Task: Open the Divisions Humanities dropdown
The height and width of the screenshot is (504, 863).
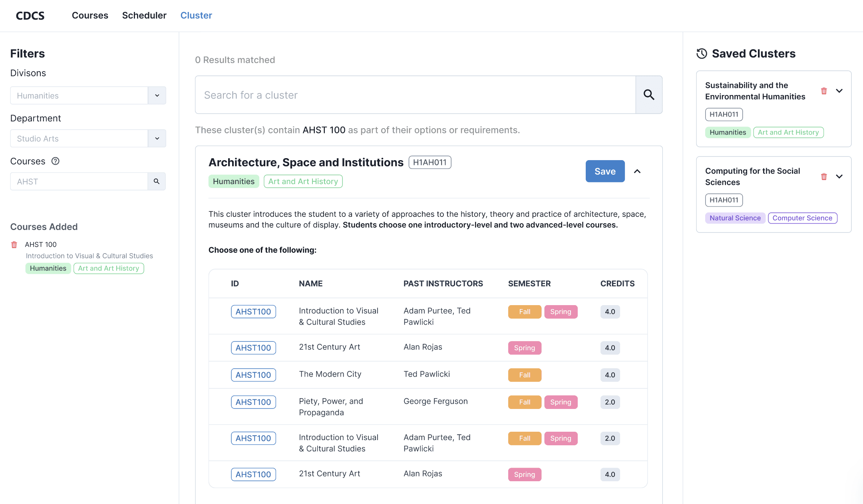Action: (x=157, y=95)
